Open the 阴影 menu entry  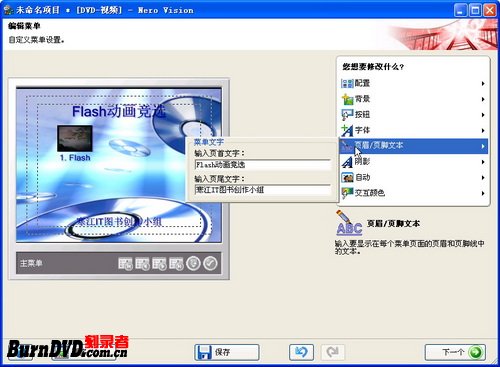pyautogui.click(x=414, y=162)
